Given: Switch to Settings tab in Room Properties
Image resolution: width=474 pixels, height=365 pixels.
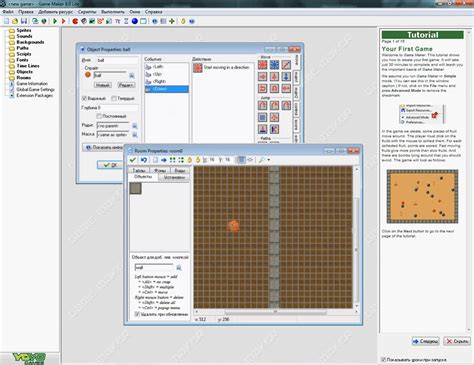Looking at the screenshot, I should click(x=174, y=177).
